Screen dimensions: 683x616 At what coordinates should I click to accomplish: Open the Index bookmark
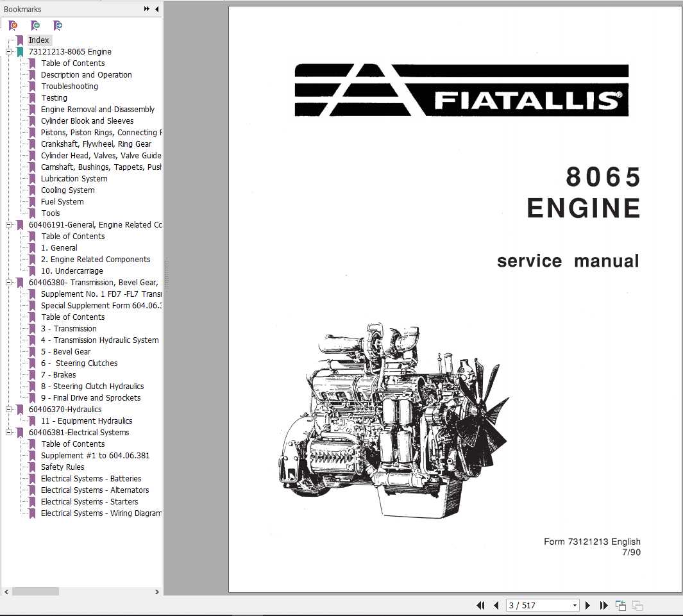pyautogui.click(x=38, y=40)
